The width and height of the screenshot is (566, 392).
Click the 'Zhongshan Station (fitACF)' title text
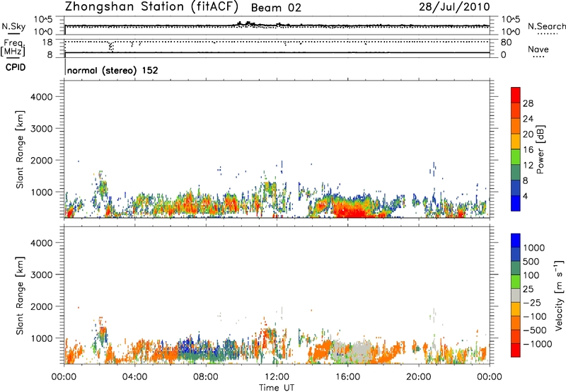pyautogui.click(x=151, y=7)
